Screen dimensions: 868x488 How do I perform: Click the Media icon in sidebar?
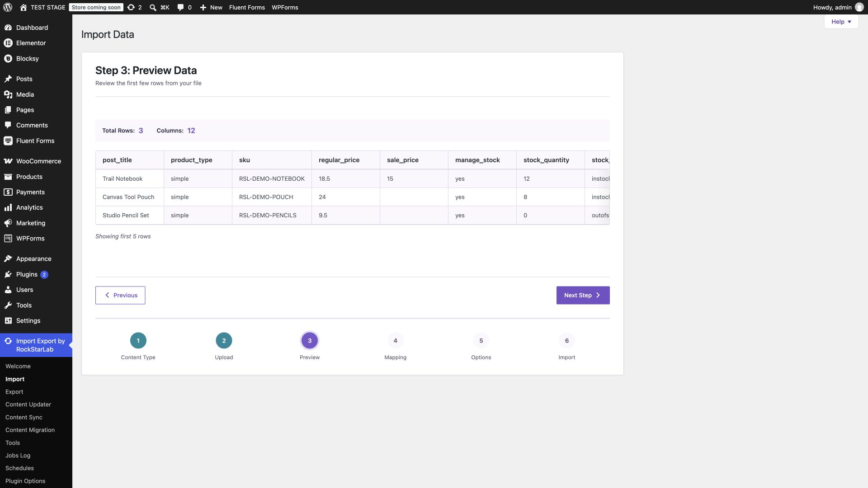[8, 94]
